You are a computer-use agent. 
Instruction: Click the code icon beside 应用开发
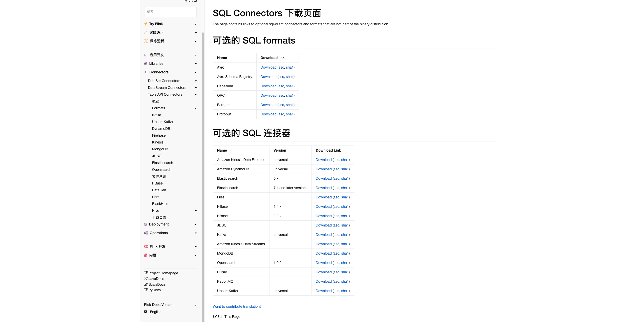[146, 55]
